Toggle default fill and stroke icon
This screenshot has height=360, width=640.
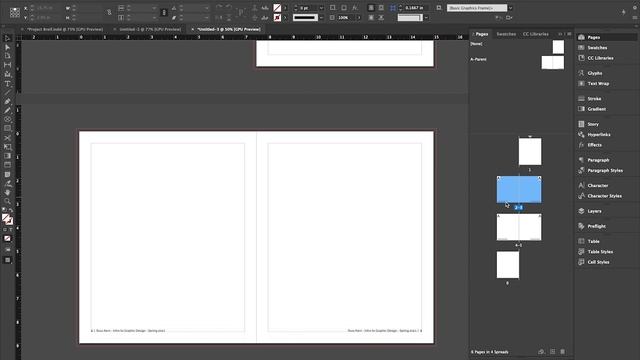[x=4, y=210]
